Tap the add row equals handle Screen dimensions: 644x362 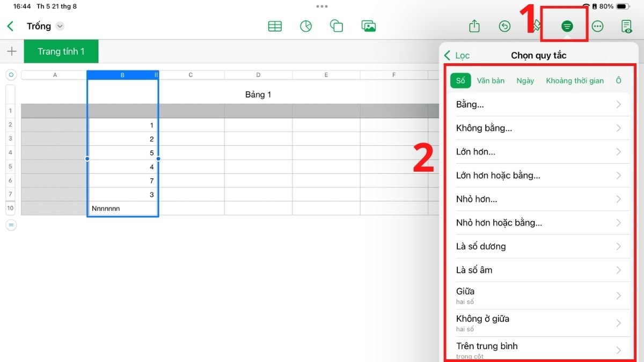11,225
